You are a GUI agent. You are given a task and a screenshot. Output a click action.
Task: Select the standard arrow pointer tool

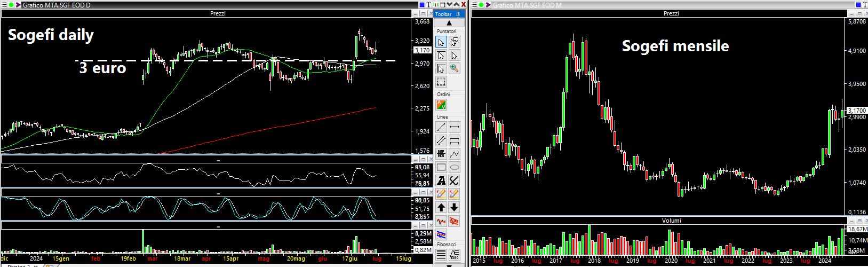441,42
